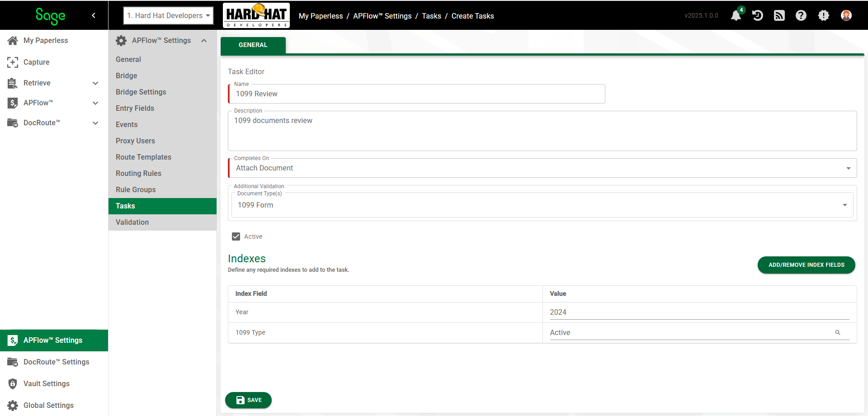Open the RSS feed icon

pos(779,16)
